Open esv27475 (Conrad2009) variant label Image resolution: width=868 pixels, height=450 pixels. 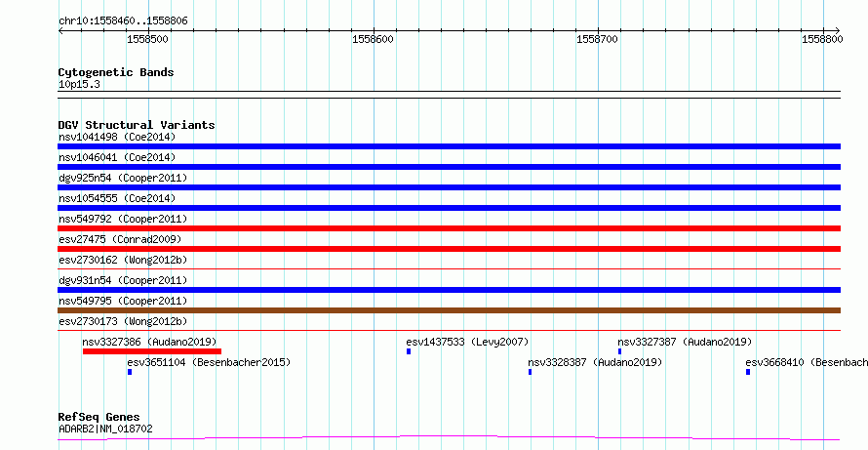[120, 239]
